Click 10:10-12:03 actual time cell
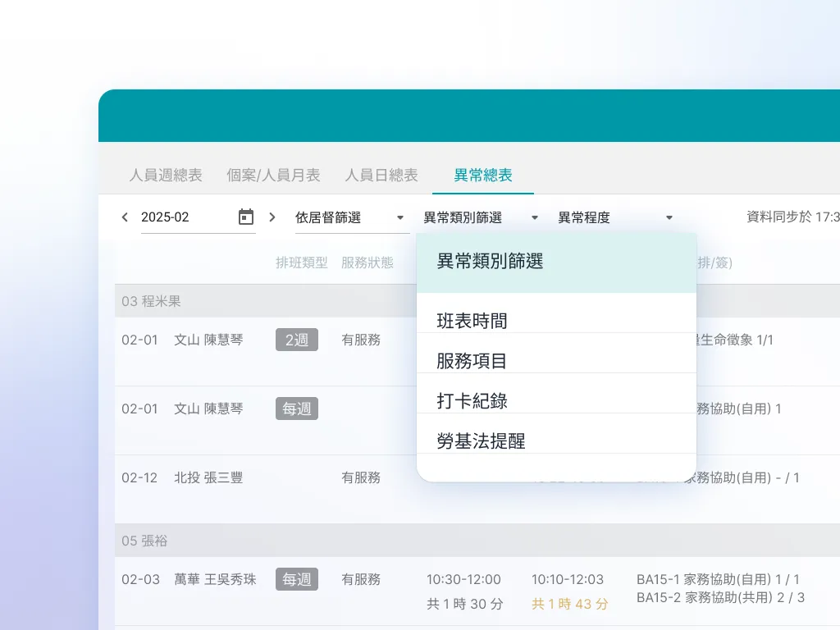 click(568, 579)
